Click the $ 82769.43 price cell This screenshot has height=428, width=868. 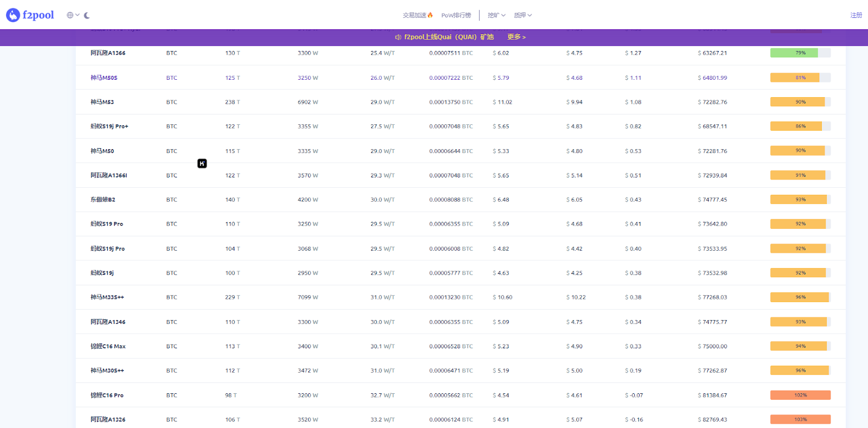[712, 419]
